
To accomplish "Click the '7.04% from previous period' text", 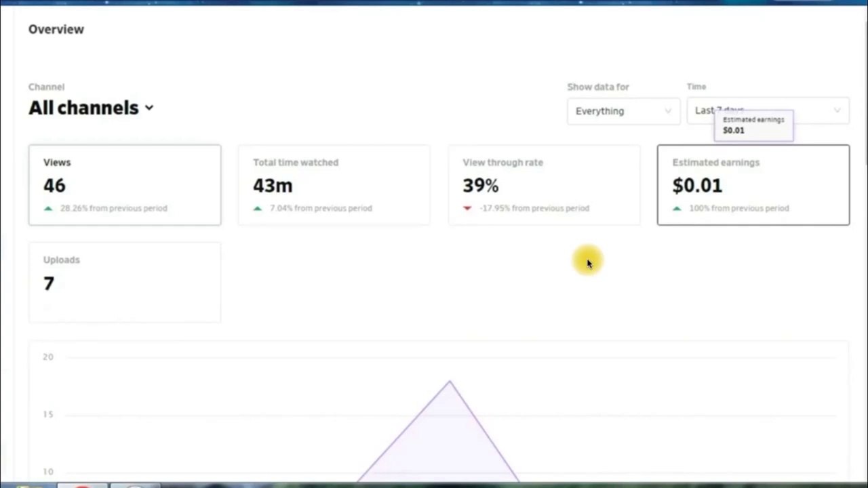I will (x=321, y=208).
